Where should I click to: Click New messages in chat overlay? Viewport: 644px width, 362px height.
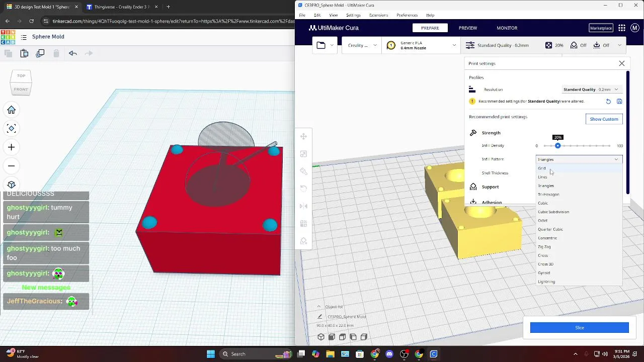46,288
